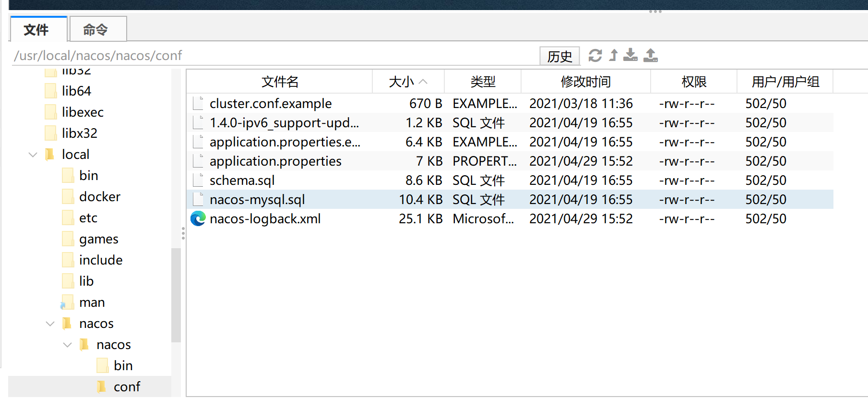Select the docker folder icon in tree

point(68,197)
